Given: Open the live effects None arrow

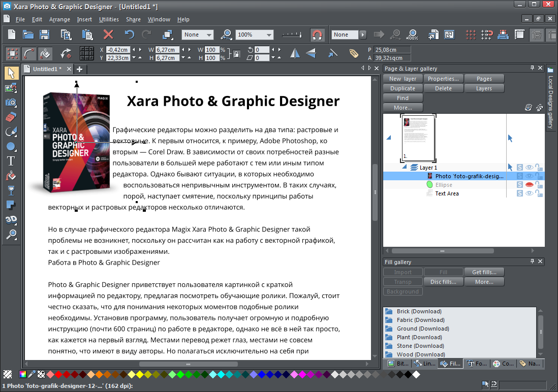Looking at the screenshot, I should 363,35.
